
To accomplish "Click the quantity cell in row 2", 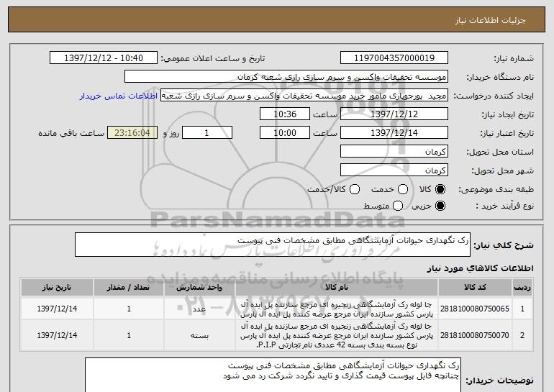I will [129, 335].
